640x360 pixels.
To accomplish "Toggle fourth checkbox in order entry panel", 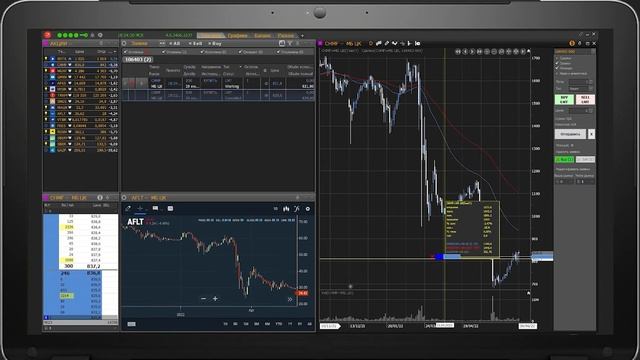I will click(x=557, y=73).
